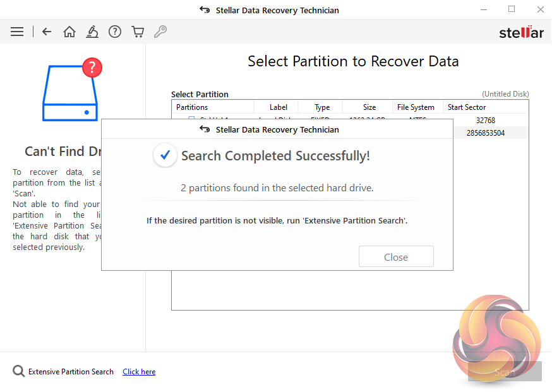Click the key activation icon

click(160, 32)
